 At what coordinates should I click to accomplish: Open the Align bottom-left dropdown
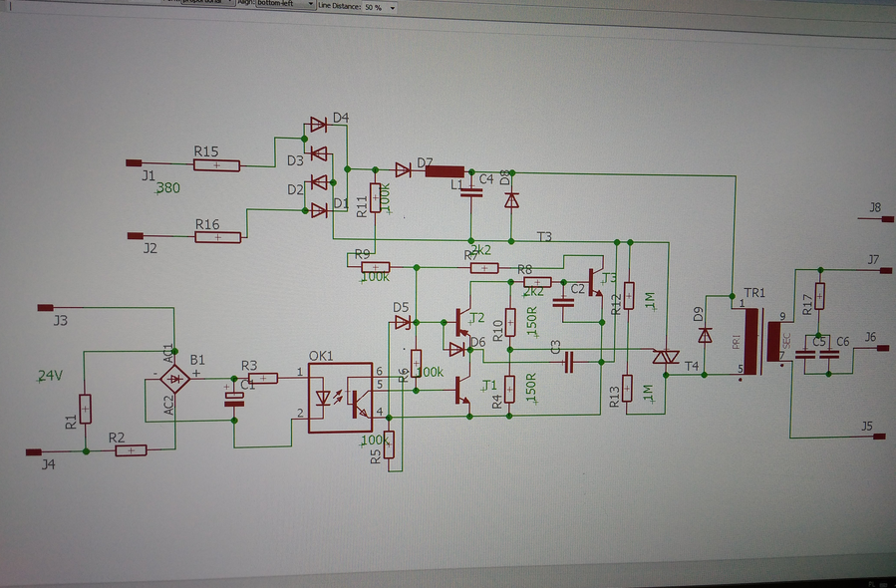[286, 3]
